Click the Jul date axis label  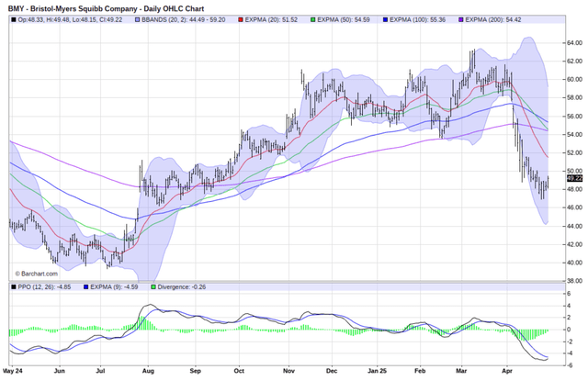coord(100,371)
